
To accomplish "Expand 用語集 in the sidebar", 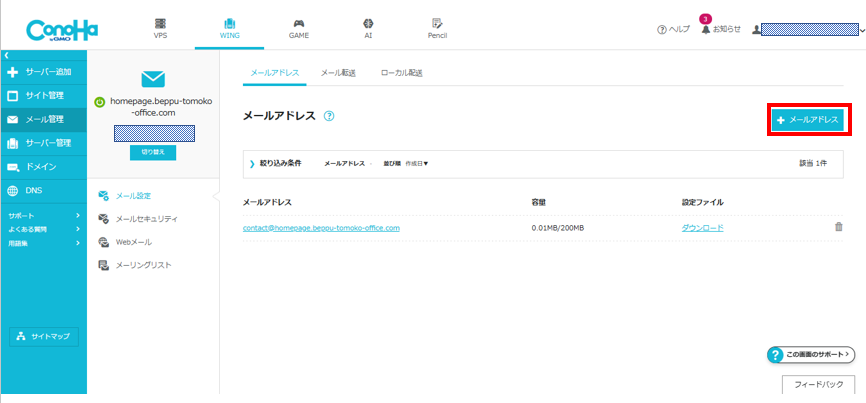I will pyautogui.click(x=43, y=243).
